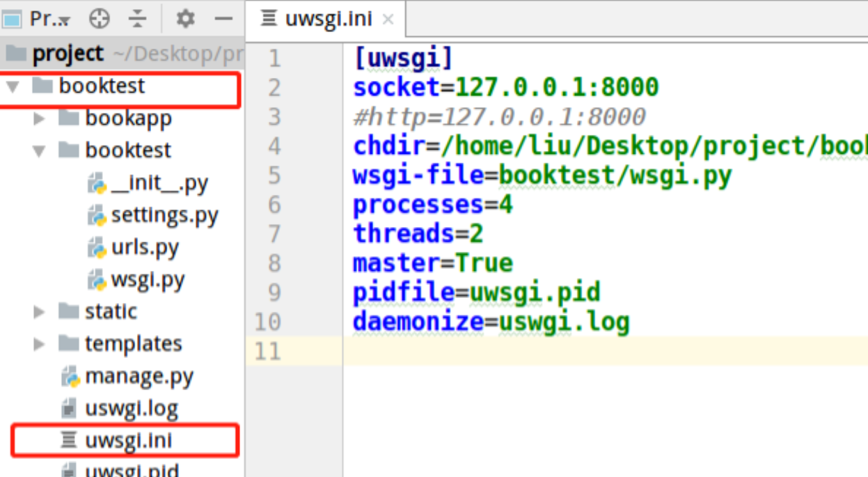
Task: Click the collapse all icon in project panel
Action: [x=138, y=19]
